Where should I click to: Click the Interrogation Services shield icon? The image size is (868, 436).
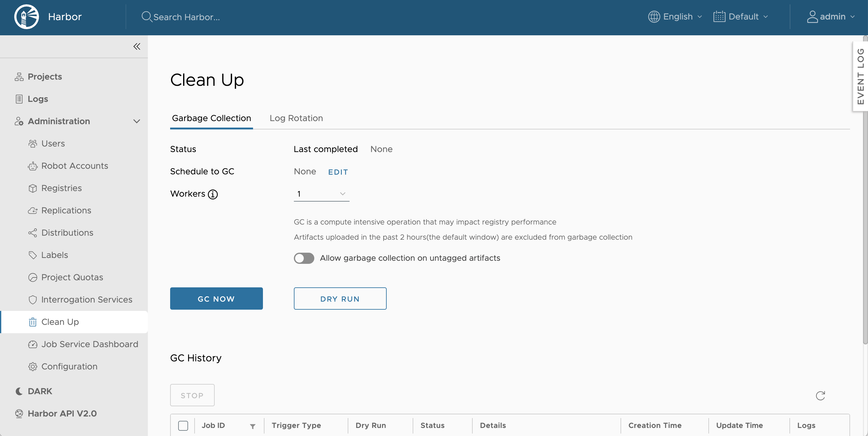coord(33,299)
